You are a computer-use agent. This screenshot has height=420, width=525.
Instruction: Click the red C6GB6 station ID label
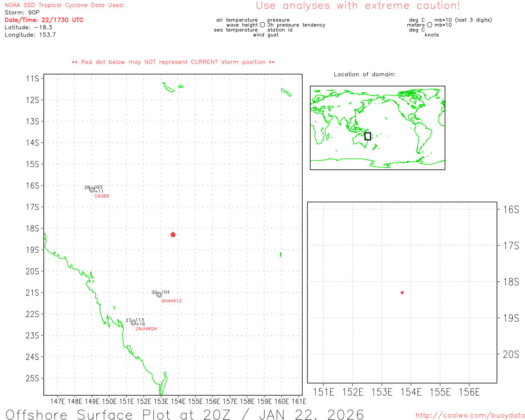[102, 196]
